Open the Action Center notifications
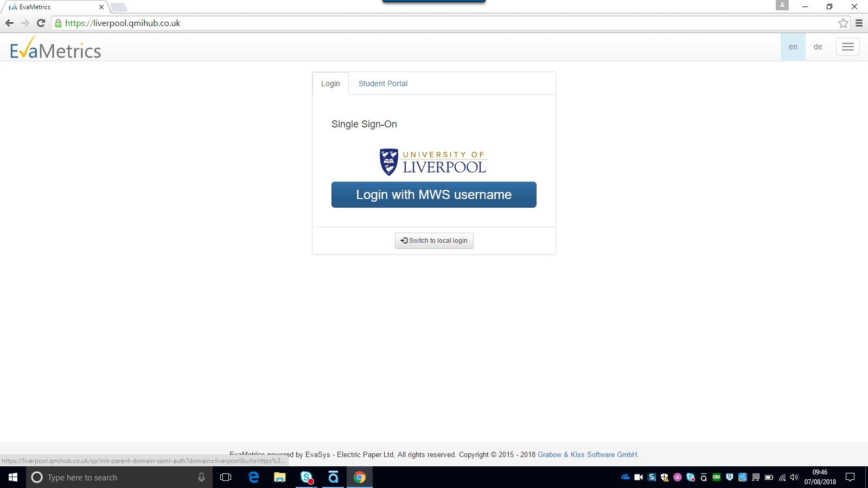 coord(850,477)
